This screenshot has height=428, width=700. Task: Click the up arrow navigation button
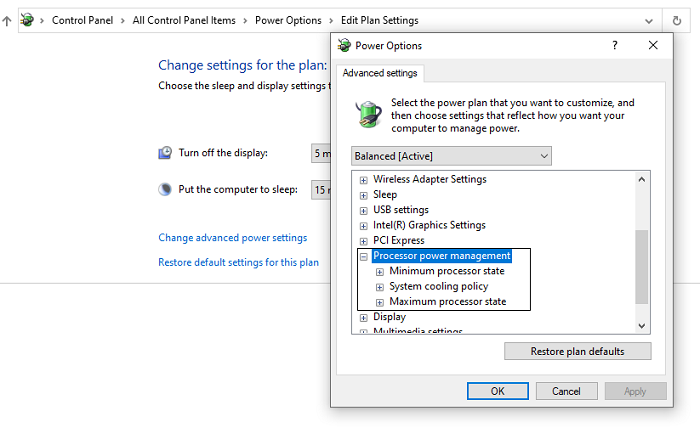tap(8, 20)
